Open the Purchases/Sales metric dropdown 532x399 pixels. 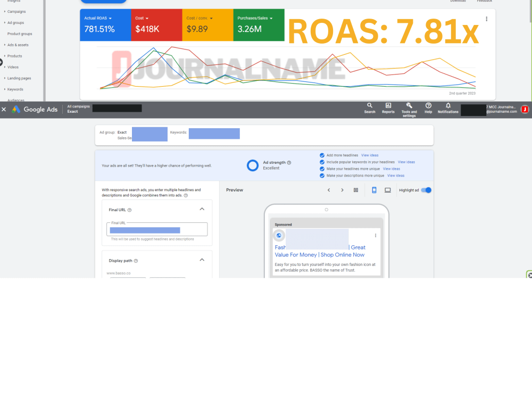(x=271, y=18)
